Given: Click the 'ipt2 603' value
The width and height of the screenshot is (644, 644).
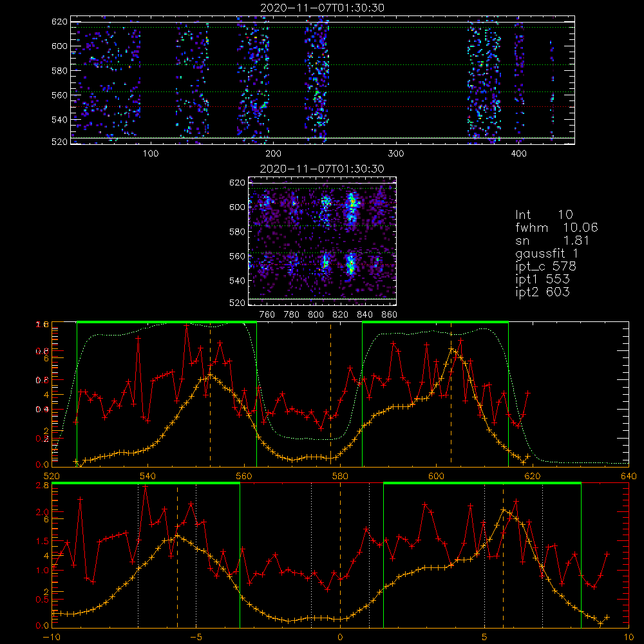Looking at the screenshot, I should coord(542,292).
